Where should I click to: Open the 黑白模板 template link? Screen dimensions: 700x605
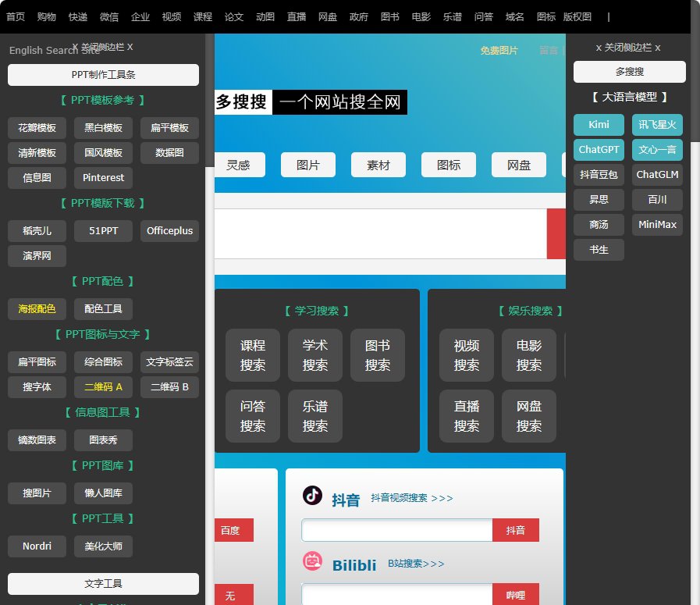click(103, 128)
